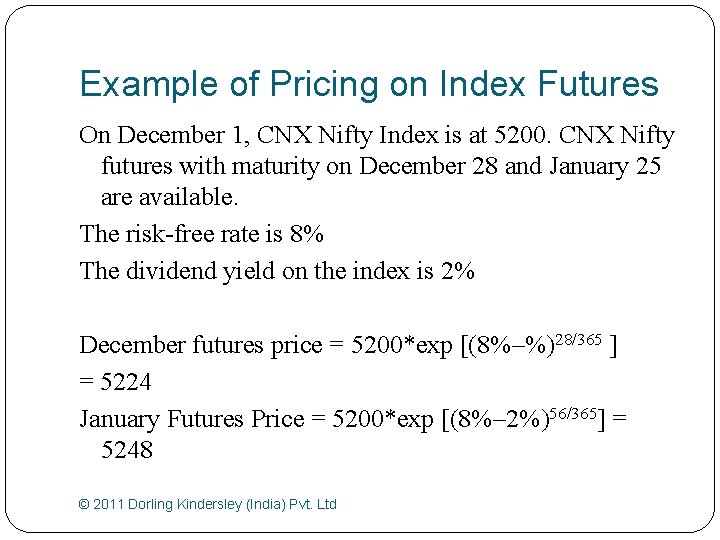Click '5200*exp' in the January formula
Screen dimensions: 720x540
(x=382, y=420)
